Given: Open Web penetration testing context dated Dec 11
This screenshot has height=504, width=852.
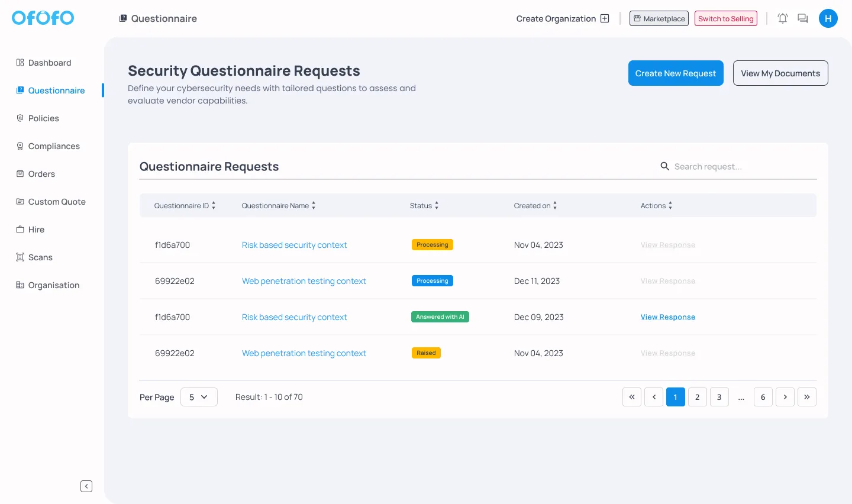Looking at the screenshot, I should (x=304, y=281).
